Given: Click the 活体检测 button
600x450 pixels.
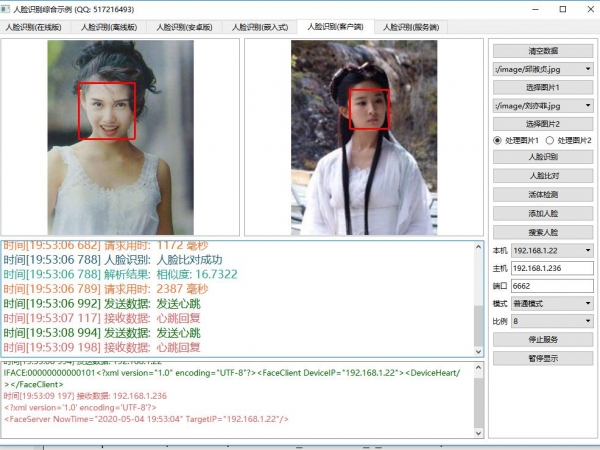Looking at the screenshot, I should tap(542, 194).
